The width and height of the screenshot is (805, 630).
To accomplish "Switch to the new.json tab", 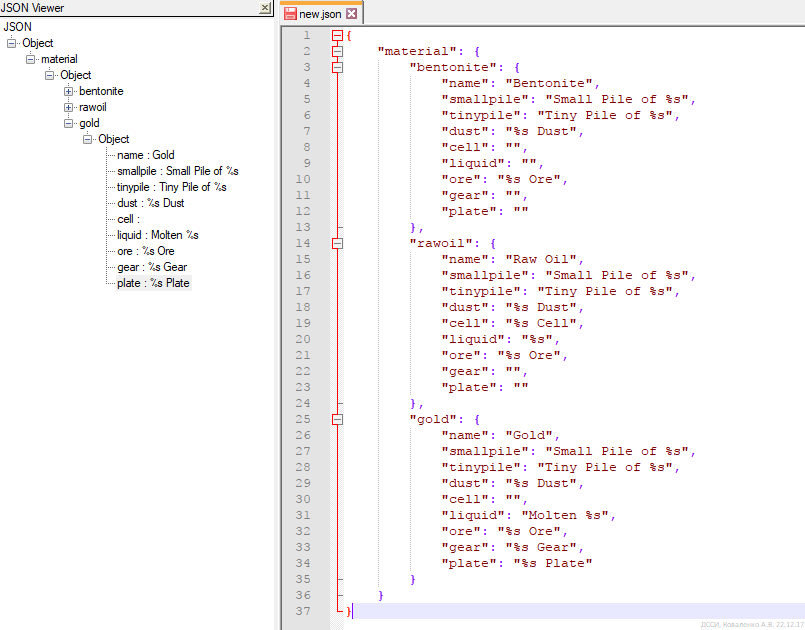I will click(x=319, y=14).
